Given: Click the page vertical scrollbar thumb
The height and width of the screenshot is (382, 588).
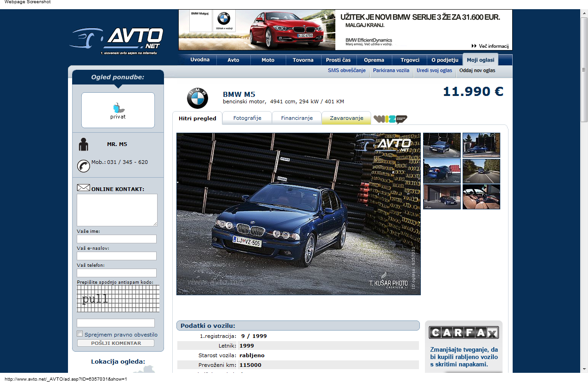Looking at the screenshot, I should 584,70.
